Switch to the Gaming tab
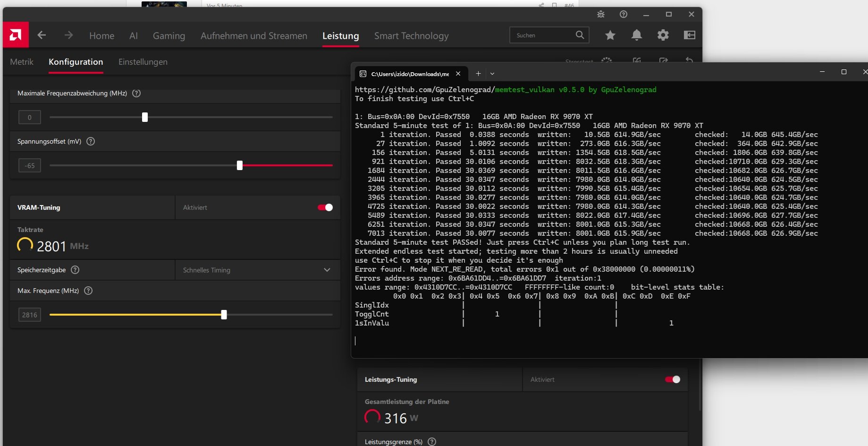Screen dimensions: 868x446 (169, 36)
